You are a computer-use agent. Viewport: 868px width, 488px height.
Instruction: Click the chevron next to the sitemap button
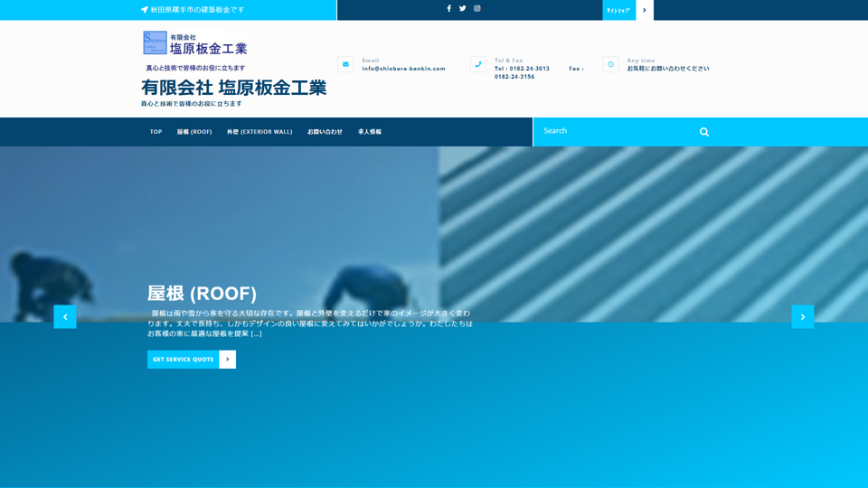click(644, 10)
